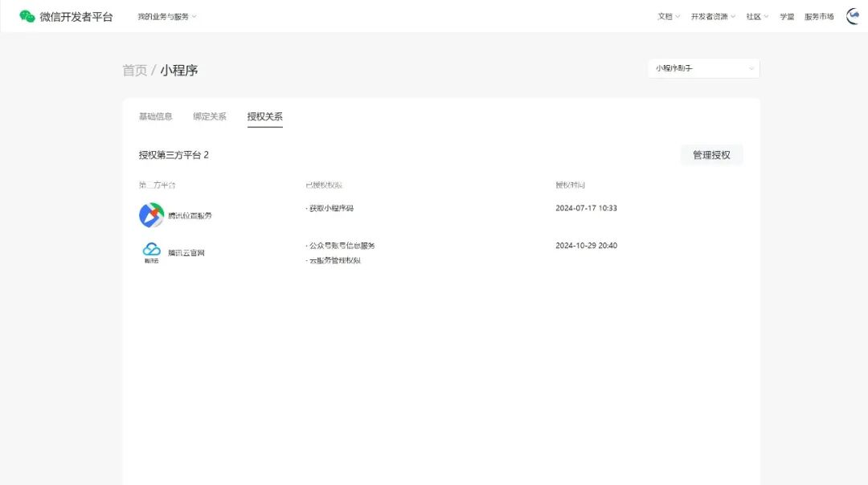Click the date 2024-10-29 20:40
The height and width of the screenshot is (485, 868).
point(586,246)
